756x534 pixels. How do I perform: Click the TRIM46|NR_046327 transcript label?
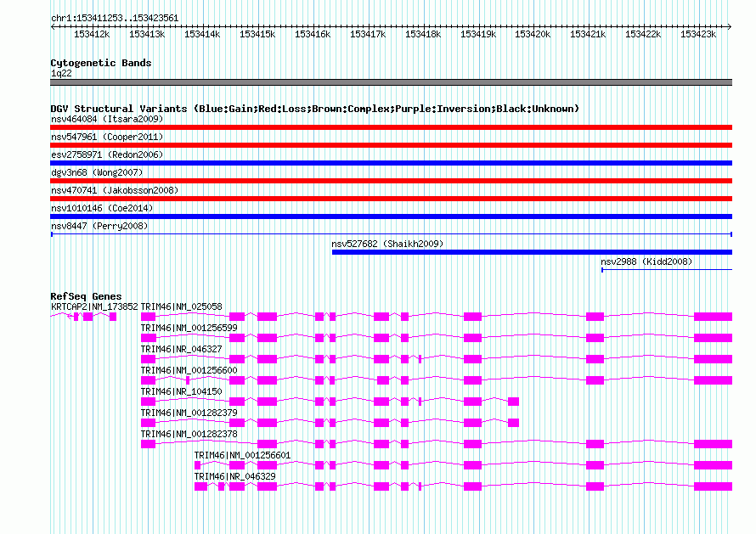[x=181, y=349]
